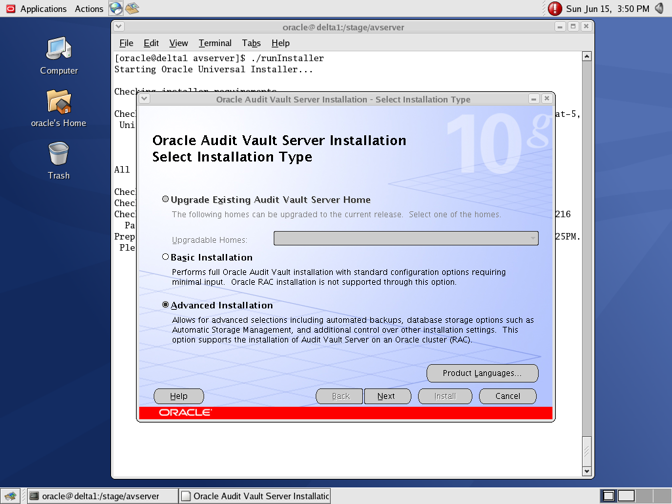Switch to oracle@delta1 terminal taskbar item
Viewport: 672px width, 504px height.
click(x=103, y=496)
